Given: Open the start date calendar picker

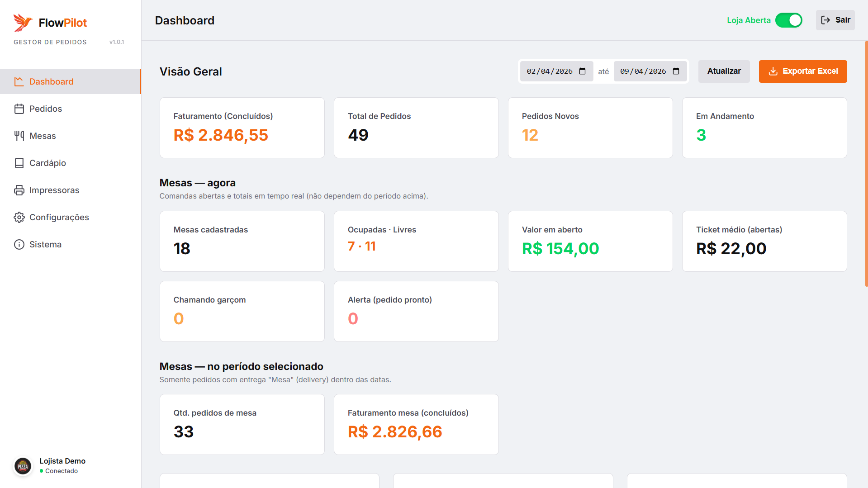Looking at the screenshot, I should [583, 71].
